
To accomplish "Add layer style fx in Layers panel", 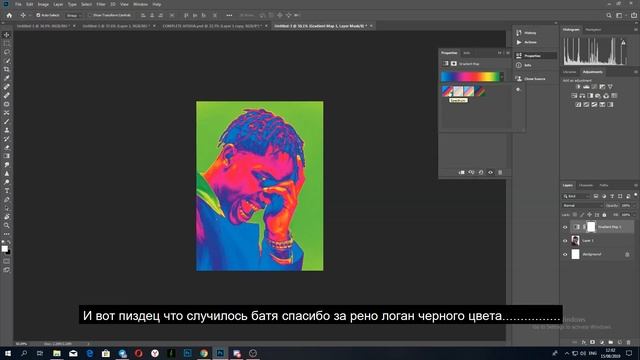I will (x=584, y=342).
